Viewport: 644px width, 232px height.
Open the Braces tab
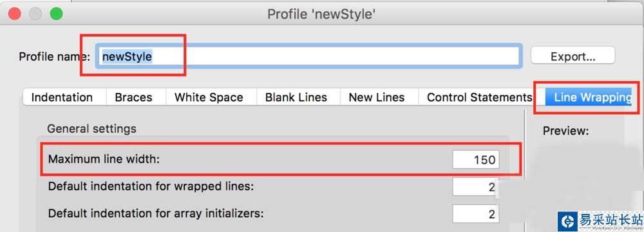point(134,97)
